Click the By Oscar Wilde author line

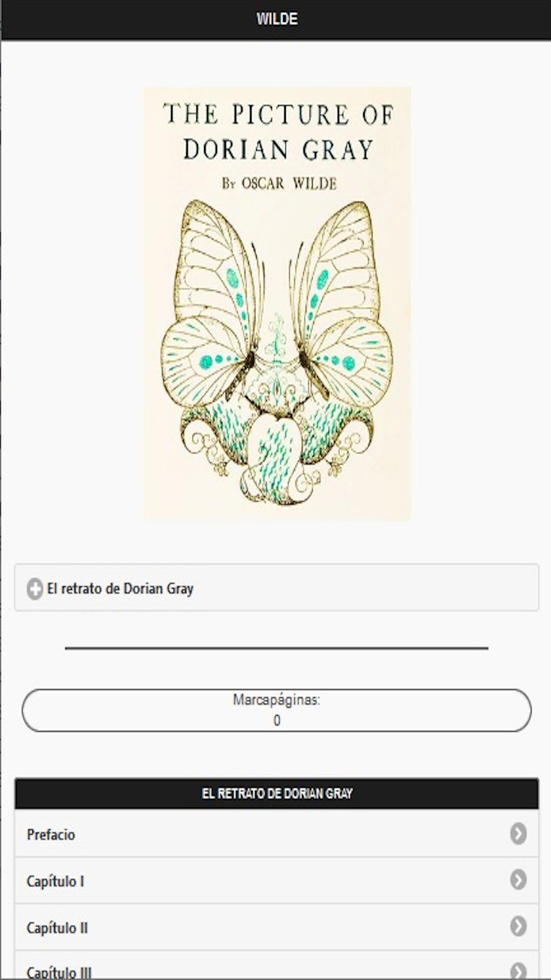pyautogui.click(x=279, y=183)
